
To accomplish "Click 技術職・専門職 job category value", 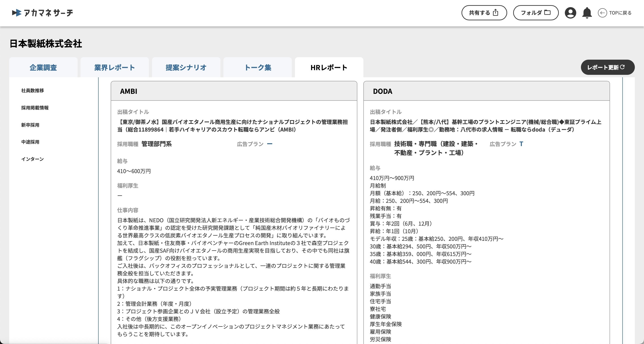I will pos(436,148).
